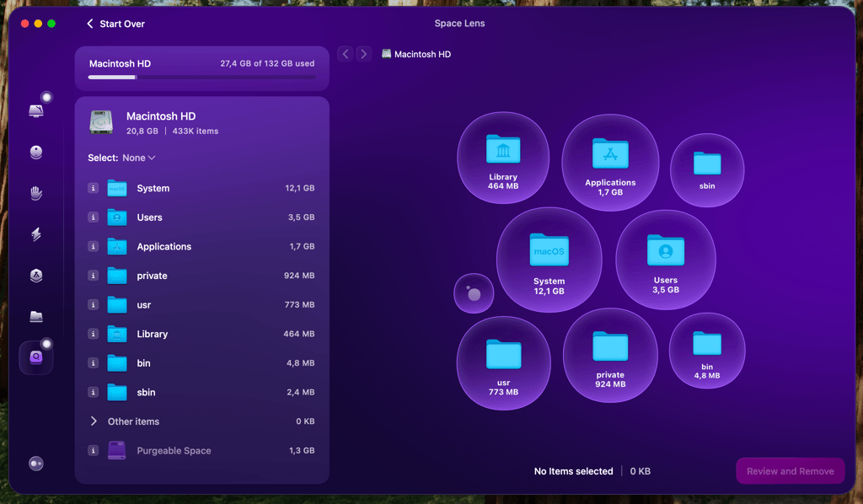Click the private bubble in the map

(610, 356)
